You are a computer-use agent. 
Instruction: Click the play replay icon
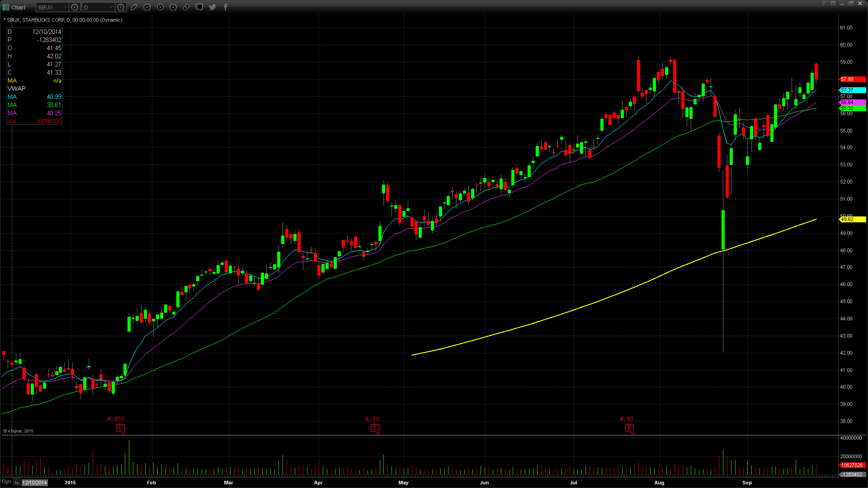160,7
